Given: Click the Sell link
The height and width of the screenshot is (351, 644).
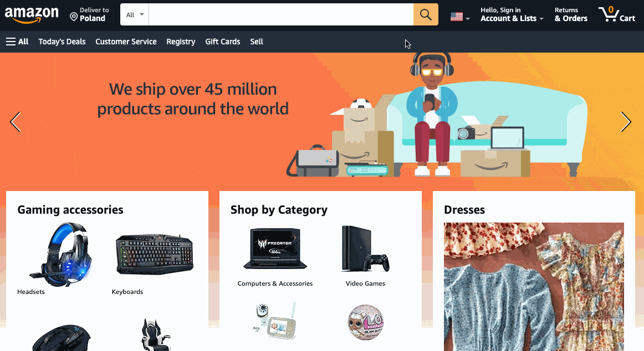Looking at the screenshot, I should click(257, 42).
